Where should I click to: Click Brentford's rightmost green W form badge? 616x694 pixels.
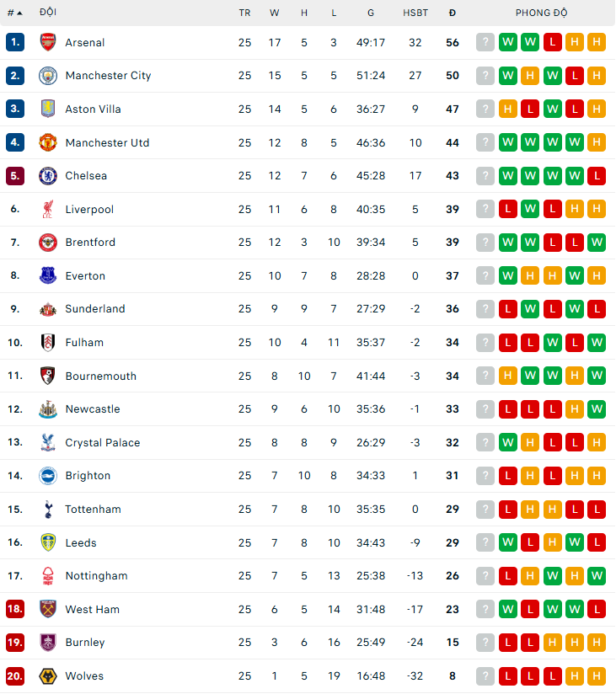pos(597,243)
